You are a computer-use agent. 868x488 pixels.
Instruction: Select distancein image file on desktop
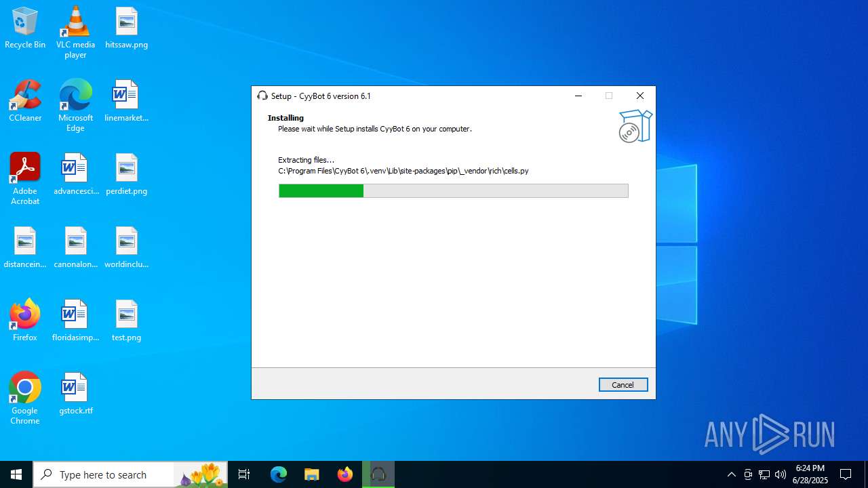point(25,248)
